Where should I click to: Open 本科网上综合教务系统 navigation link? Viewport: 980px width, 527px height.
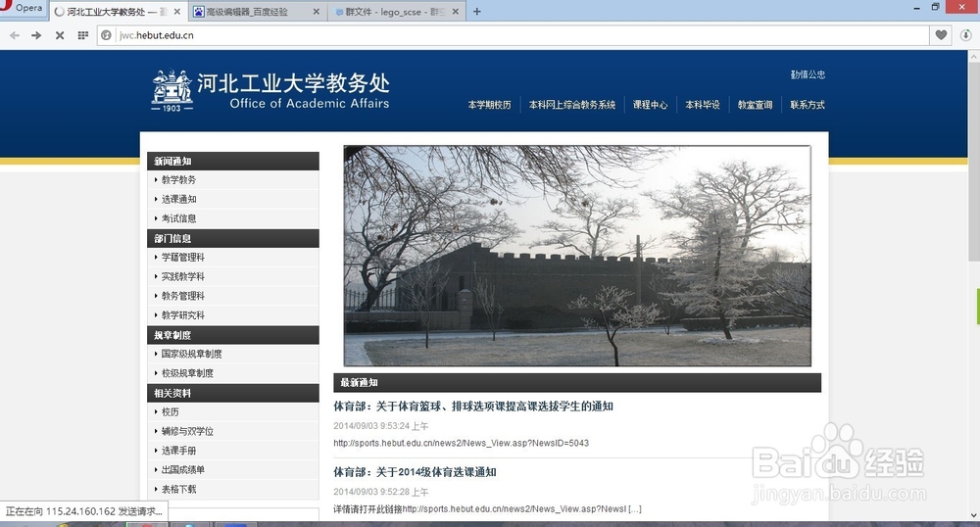572,105
